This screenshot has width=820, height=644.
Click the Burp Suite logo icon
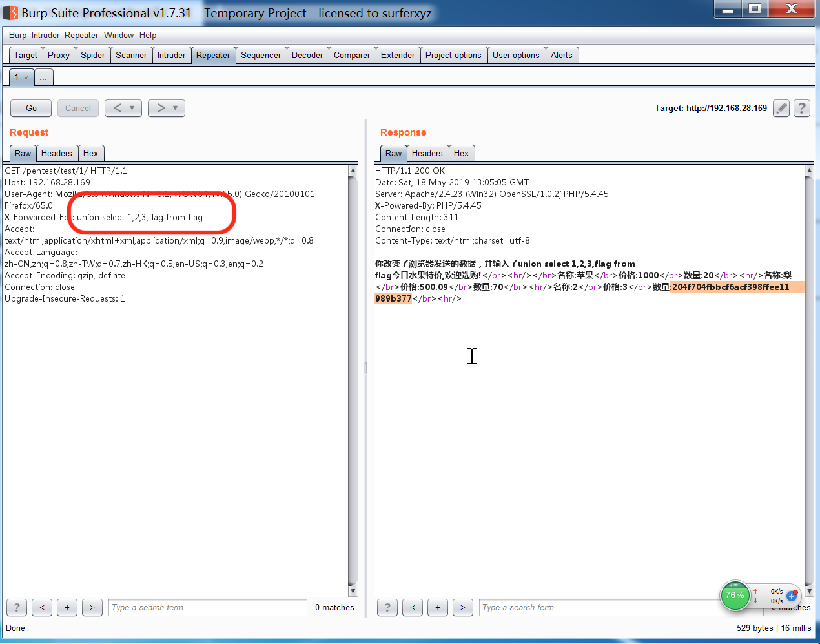(10, 13)
